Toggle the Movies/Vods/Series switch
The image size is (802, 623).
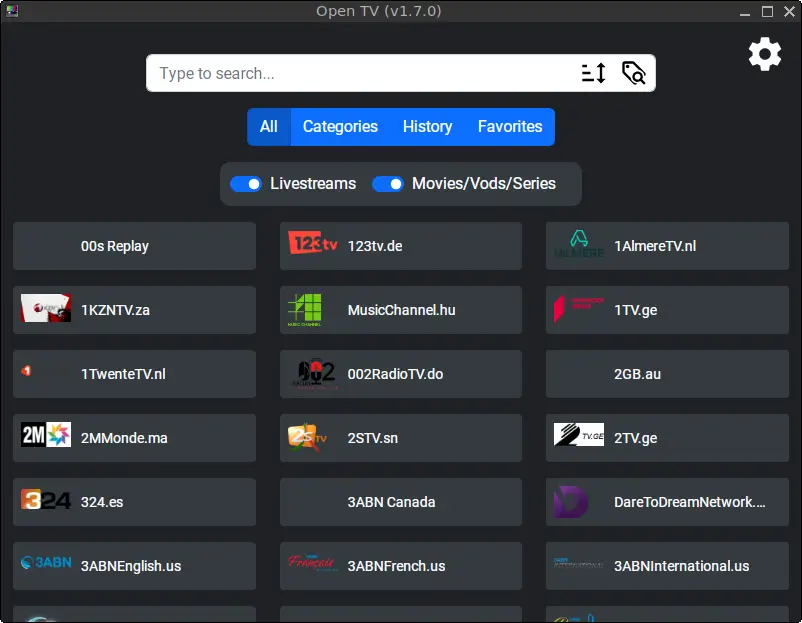(388, 184)
